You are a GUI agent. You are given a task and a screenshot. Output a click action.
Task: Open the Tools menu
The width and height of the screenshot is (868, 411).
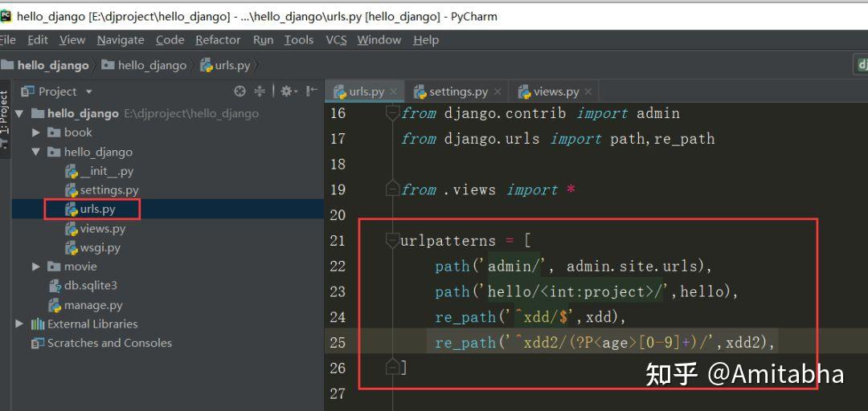pyautogui.click(x=299, y=40)
